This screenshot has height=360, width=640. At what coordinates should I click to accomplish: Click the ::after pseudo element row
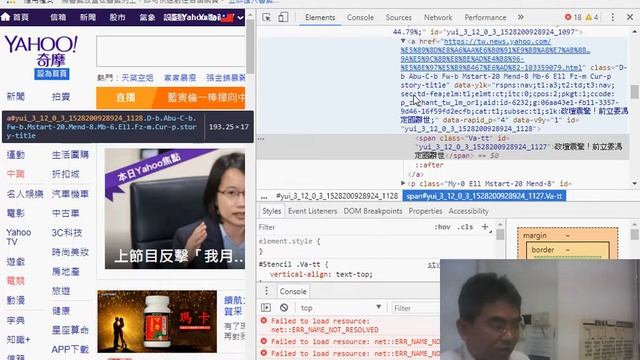point(429,165)
